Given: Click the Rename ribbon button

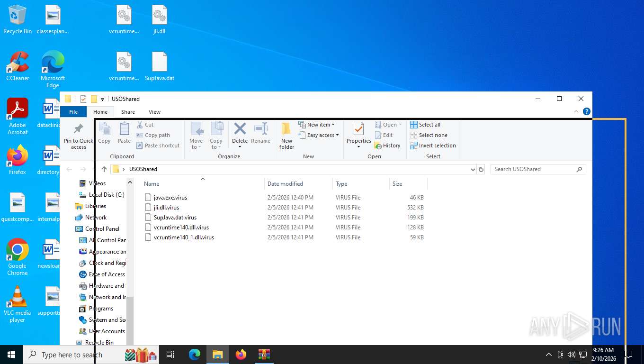Looking at the screenshot, I should point(260,133).
